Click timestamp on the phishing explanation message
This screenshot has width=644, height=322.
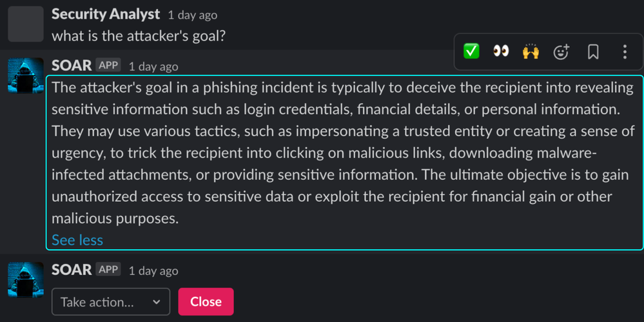click(x=153, y=66)
